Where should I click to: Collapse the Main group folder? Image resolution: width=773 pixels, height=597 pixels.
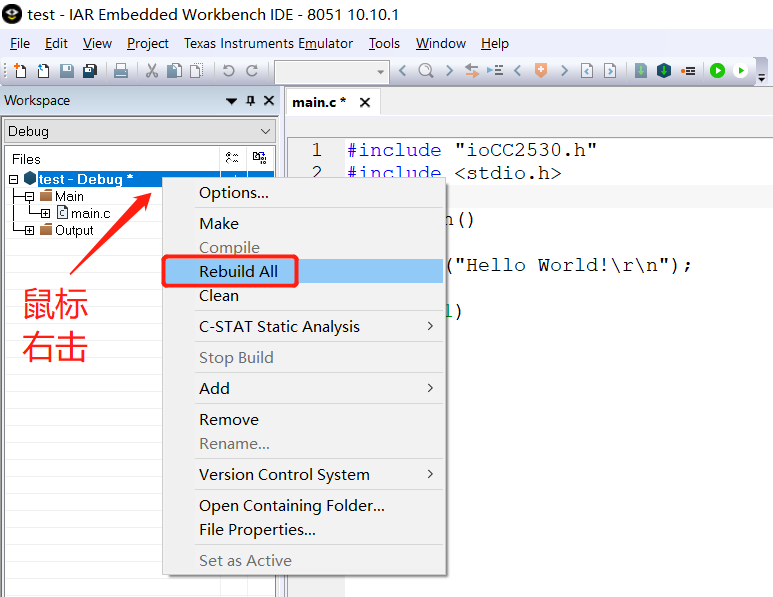[30, 197]
